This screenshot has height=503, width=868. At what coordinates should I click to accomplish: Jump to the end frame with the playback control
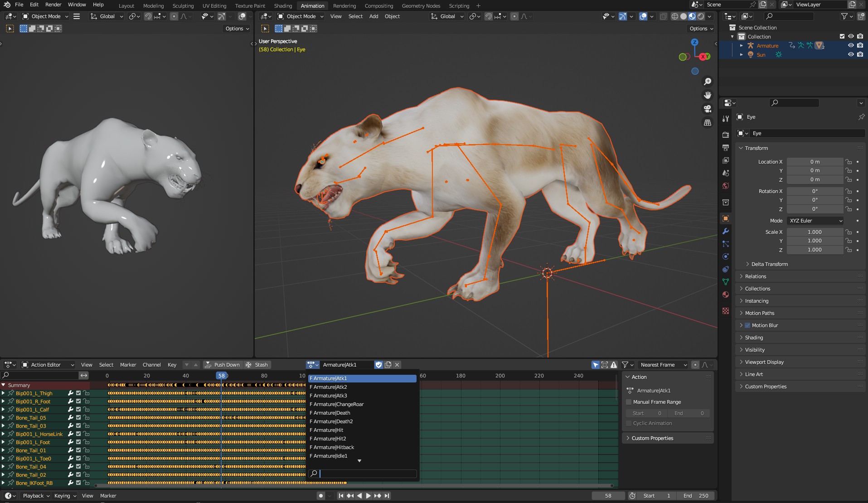[x=387, y=496]
